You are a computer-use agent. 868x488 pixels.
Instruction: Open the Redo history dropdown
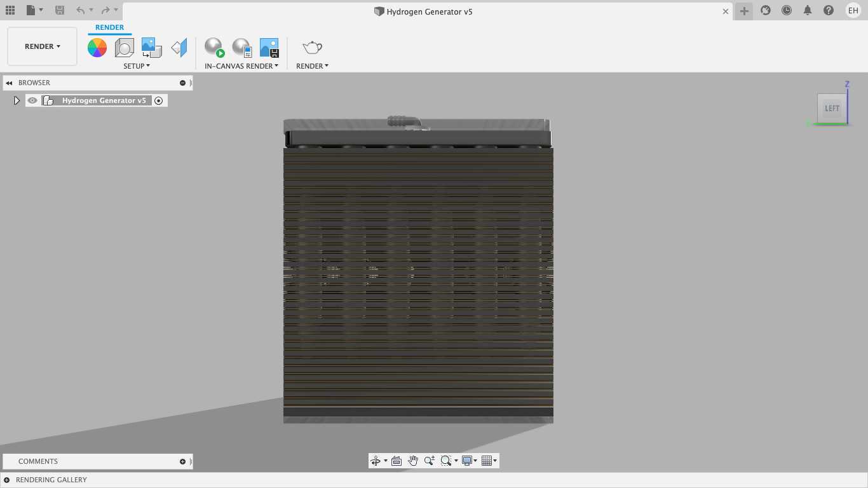tap(116, 10)
